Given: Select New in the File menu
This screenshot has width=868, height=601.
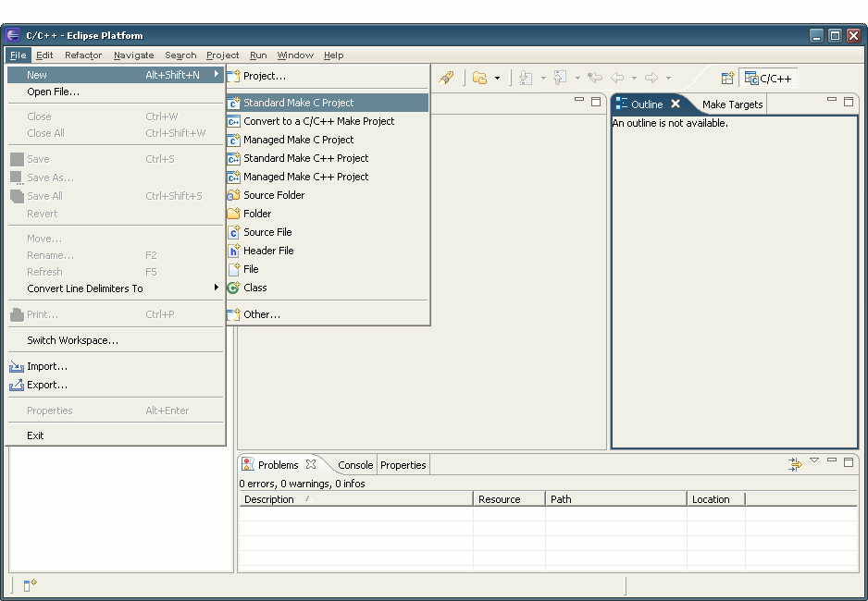Looking at the screenshot, I should pos(116,75).
